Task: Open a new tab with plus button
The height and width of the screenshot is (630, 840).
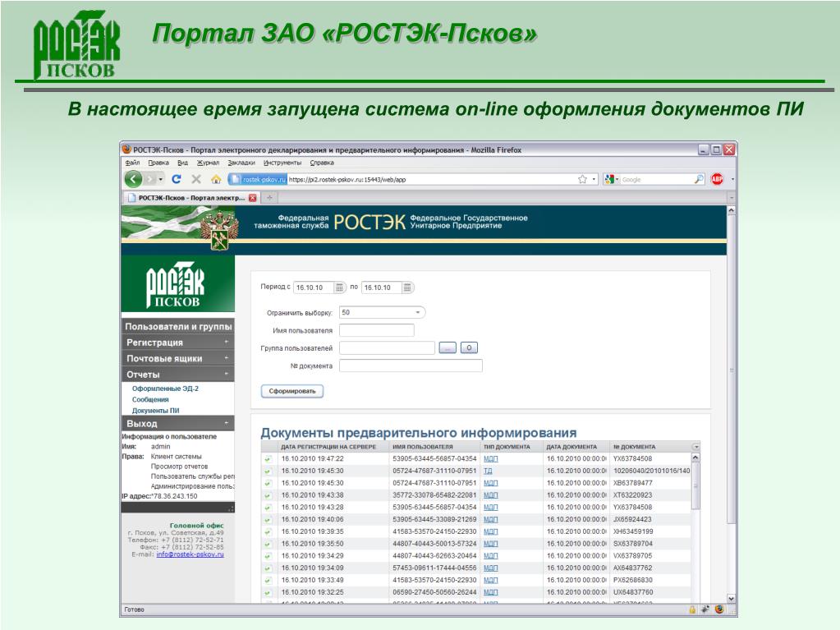Action: point(269,198)
